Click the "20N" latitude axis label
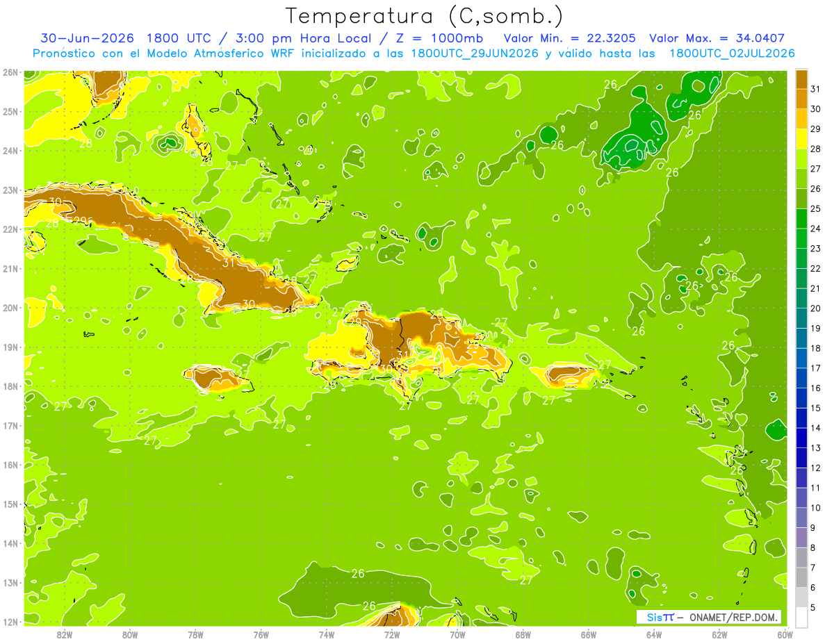The height and width of the screenshot is (644, 834). [x=10, y=308]
